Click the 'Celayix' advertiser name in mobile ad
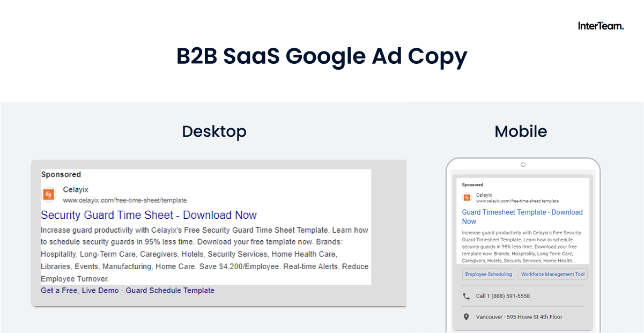 (484, 195)
